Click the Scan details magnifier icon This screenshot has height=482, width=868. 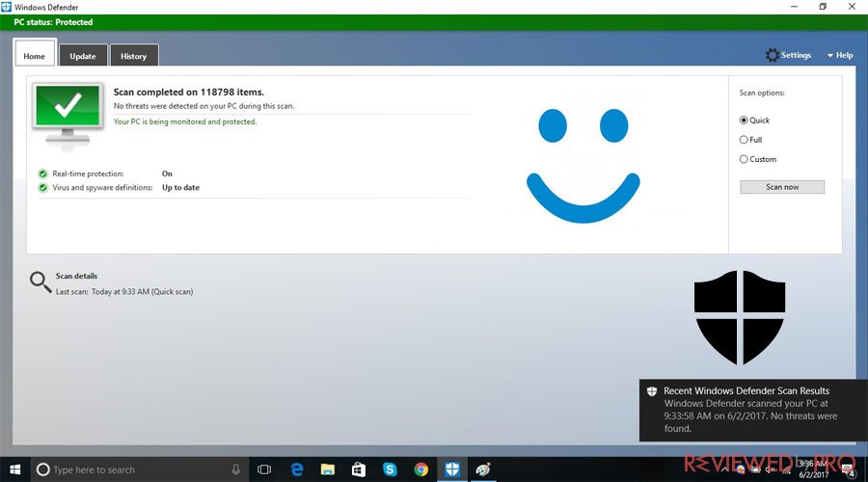click(x=40, y=281)
